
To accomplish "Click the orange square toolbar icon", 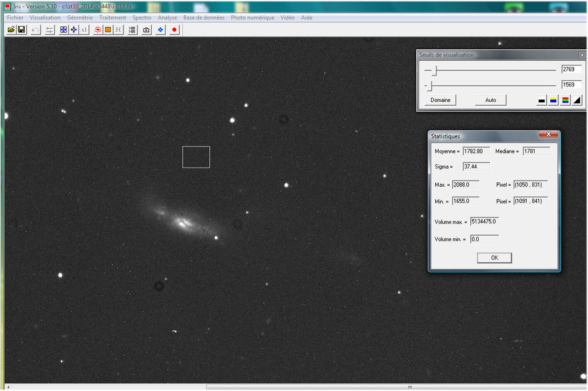I will 108,29.
